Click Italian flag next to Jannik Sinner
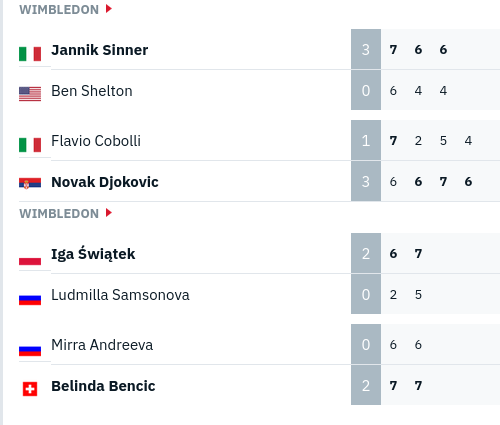Image resolution: width=500 pixels, height=425 pixels. point(30,54)
